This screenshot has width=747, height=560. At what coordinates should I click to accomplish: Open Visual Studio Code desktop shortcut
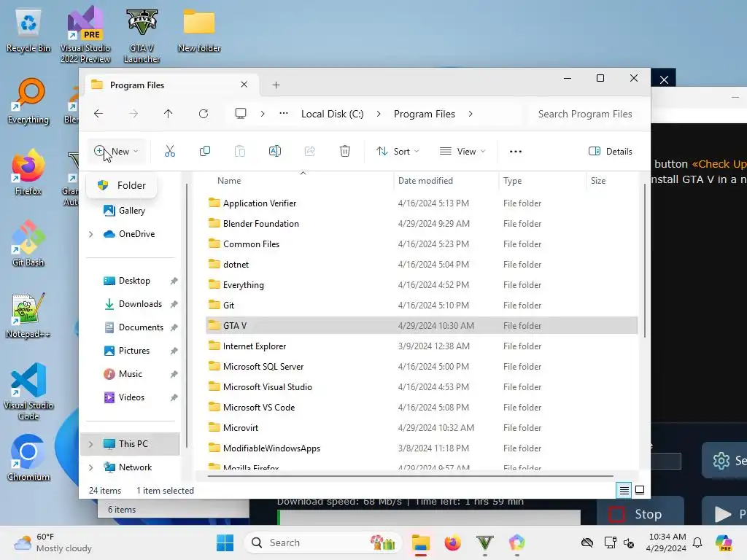coord(28,392)
